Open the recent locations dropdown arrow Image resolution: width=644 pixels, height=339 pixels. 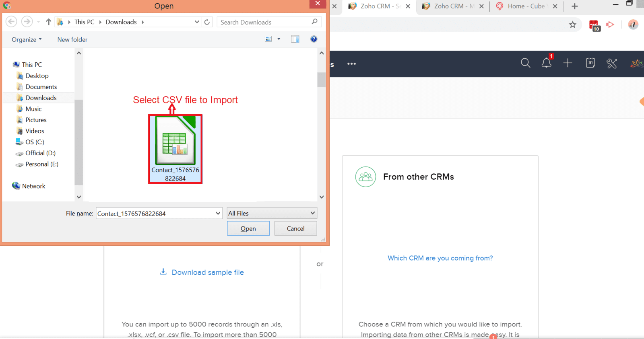click(38, 22)
